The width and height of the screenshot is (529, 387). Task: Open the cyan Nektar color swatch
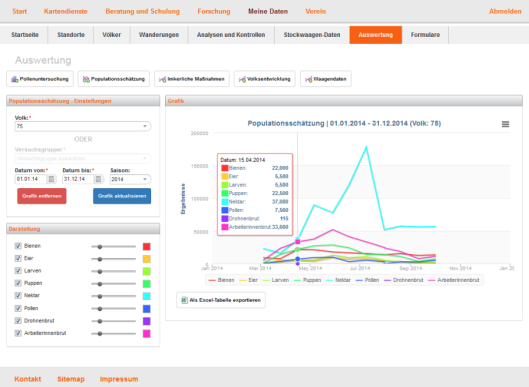click(146, 296)
